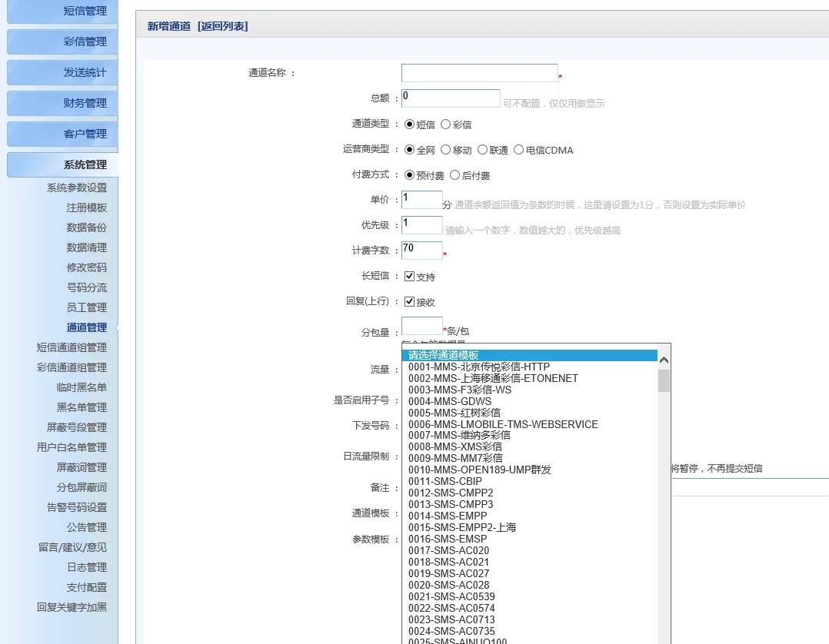
Task: Click the 返回列表 link
Action: coord(222,26)
